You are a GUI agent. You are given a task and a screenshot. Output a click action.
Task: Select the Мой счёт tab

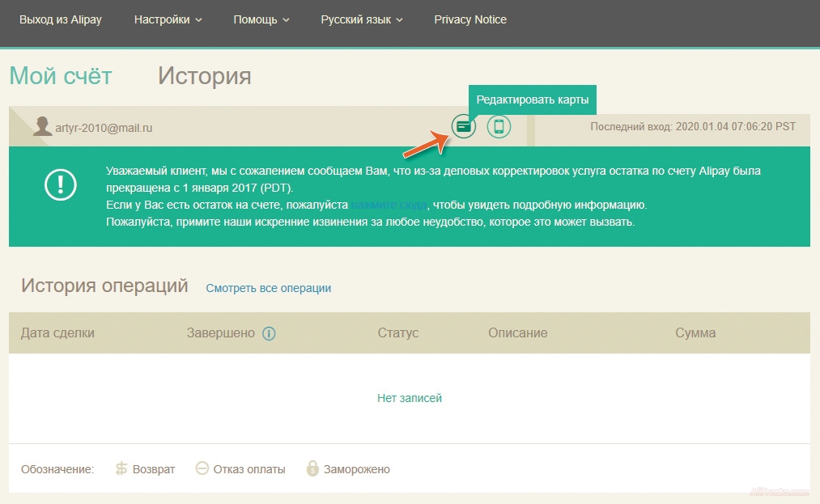pyautogui.click(x=61, y=76)
